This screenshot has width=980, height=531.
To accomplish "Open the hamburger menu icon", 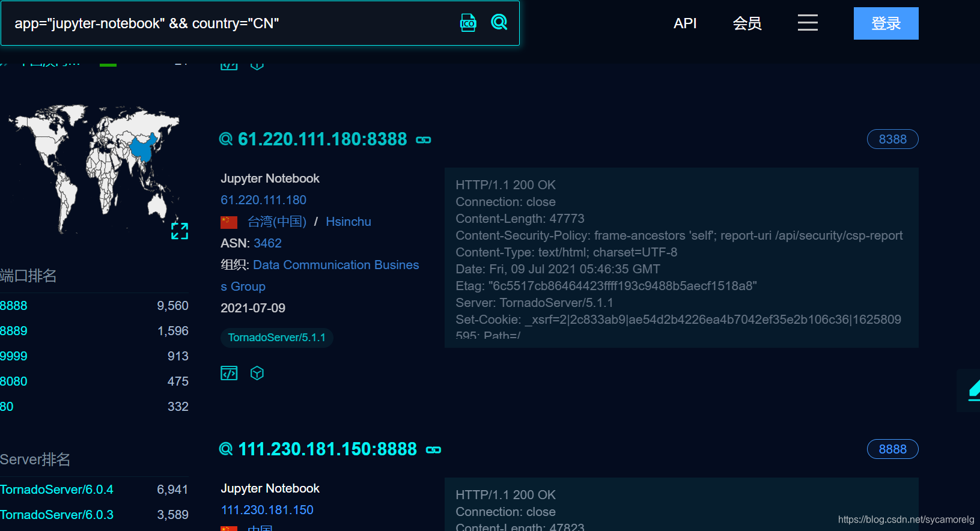I will click(x=808, y=23).
